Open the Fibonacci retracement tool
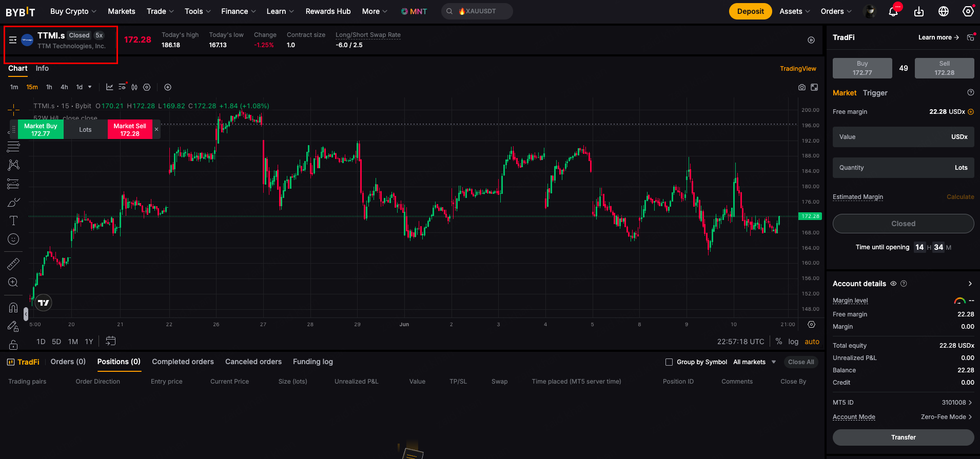 coord(13,147)
